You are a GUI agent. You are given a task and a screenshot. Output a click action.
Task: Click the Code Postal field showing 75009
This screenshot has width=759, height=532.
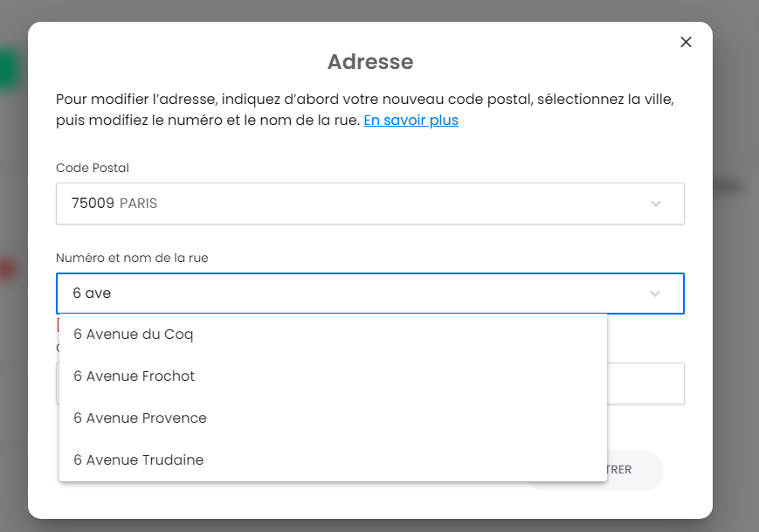[349, 204]
